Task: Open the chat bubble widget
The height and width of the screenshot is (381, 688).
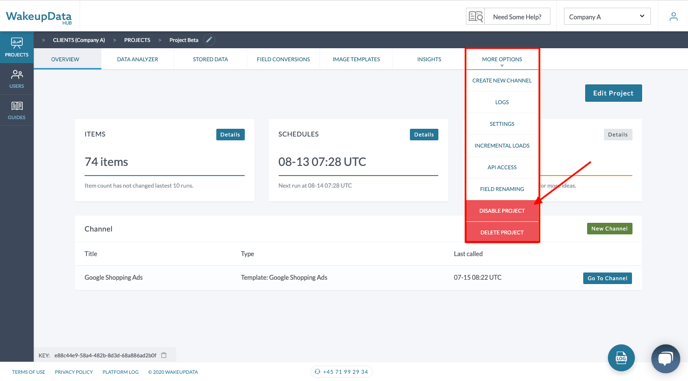Action: pyautogui.click(x=666, y=358)
